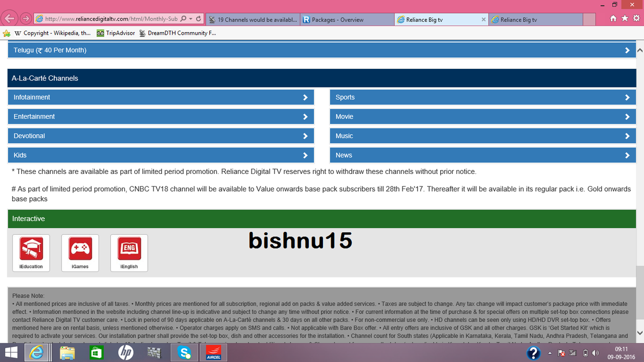The height and width of the screenshot is (362, 644).
Task: Open File Explorer from the taskbar
Action: click(x=67, y=352)
